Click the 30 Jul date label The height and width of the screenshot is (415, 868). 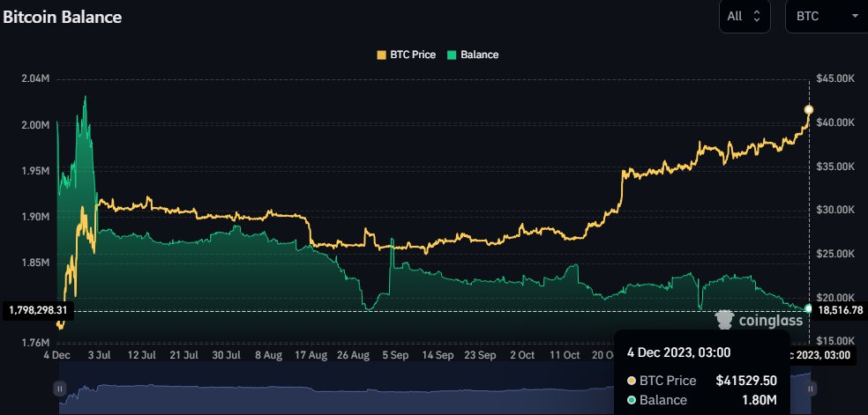coord(225,355)
